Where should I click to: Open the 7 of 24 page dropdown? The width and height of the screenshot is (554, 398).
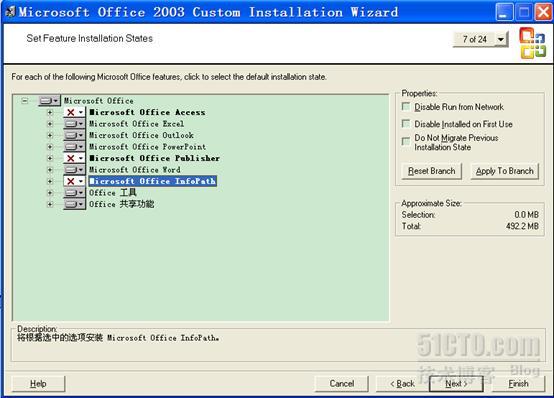[501, 39]
